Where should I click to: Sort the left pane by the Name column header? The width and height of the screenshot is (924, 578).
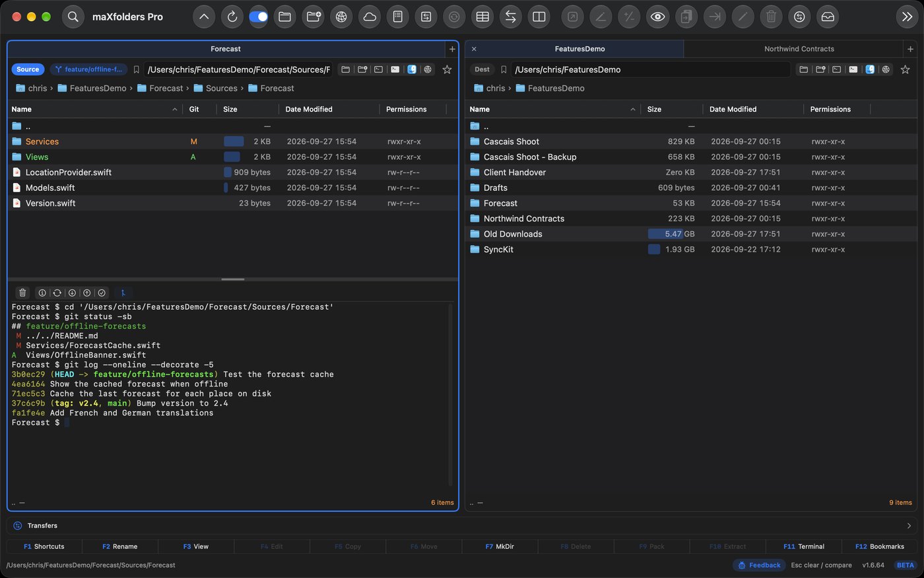[x=94, y=109]
